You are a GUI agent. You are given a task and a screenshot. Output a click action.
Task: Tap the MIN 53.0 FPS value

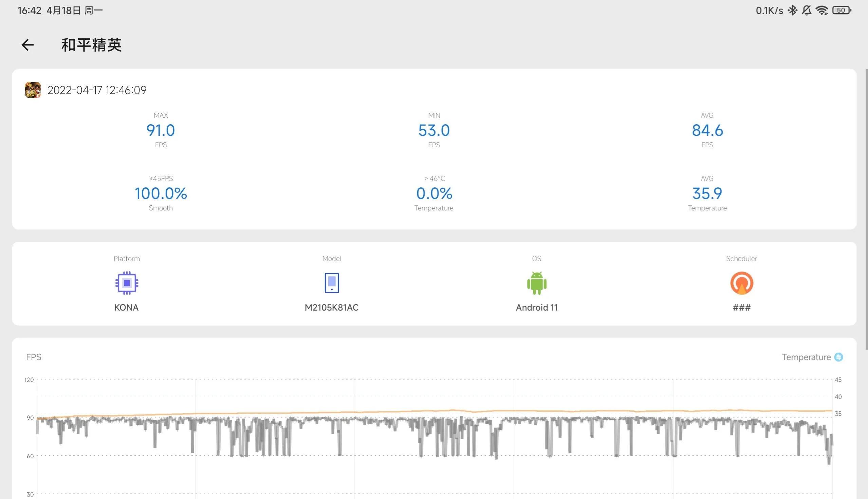click(434, 131)
